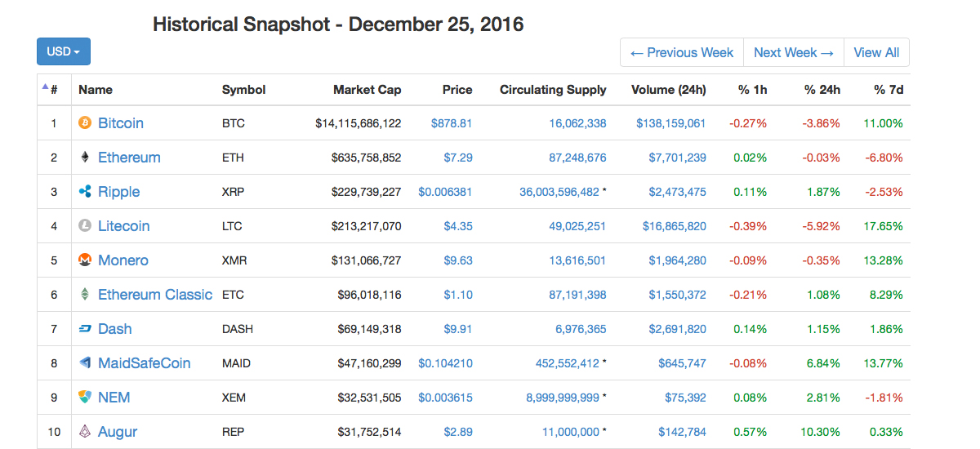980x449 pixels.
Task: Click Ripple circulating supply 36,003,596,482
Action: (559, 192)
